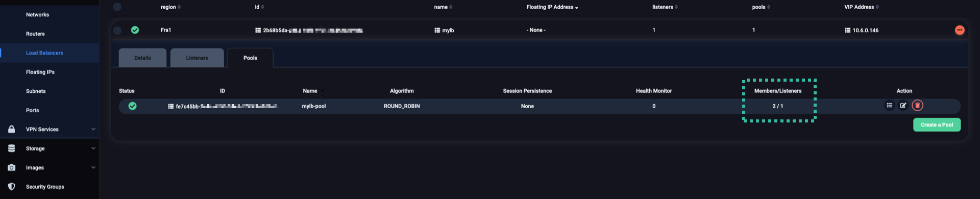Click the Health Monitor value 0
Viewport: 980px width, 199px height.
654,106
